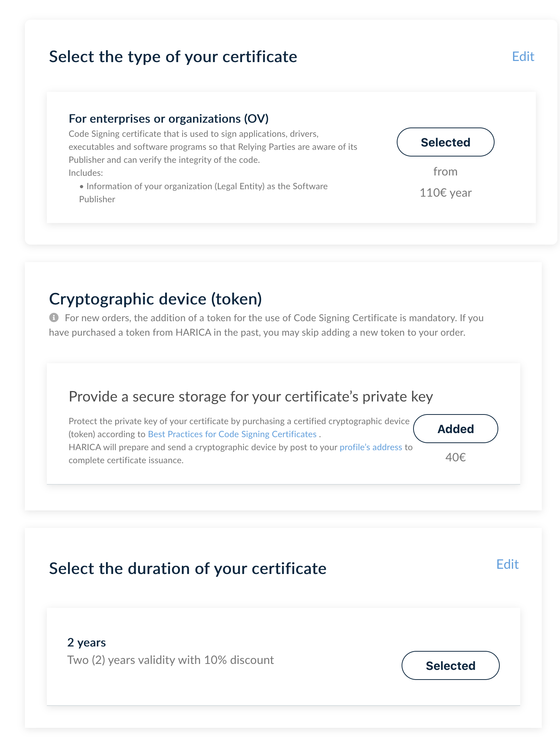
Task: Click the 'Includes:' label in OV card
Action: tap(86, 173)
